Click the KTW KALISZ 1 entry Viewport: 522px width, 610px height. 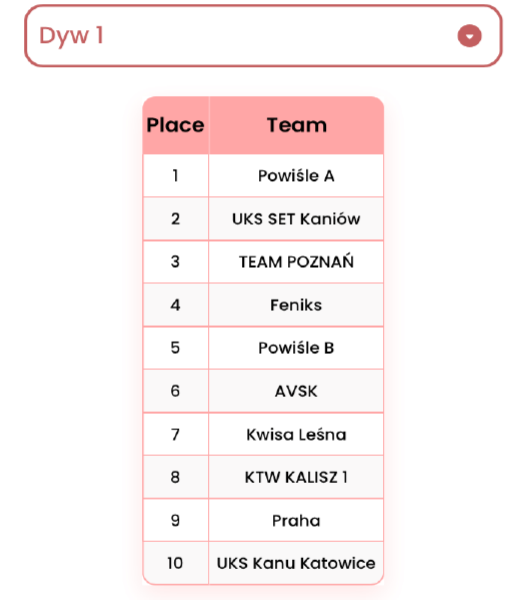point(296,477)
